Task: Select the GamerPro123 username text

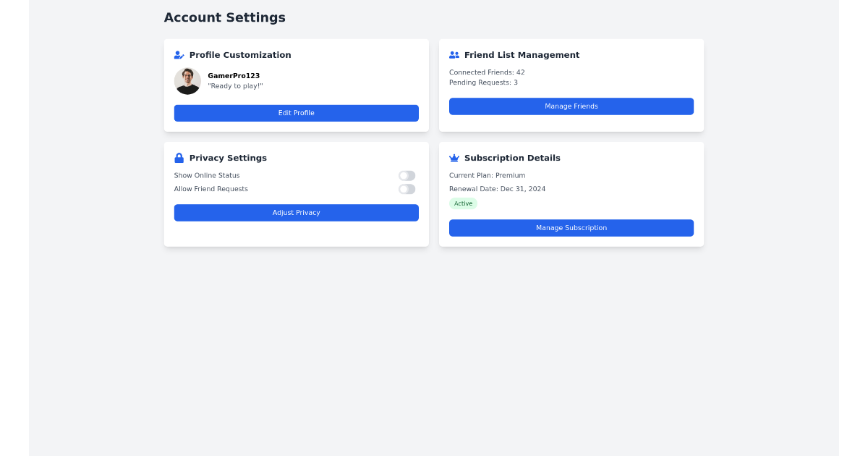Action: (x=233, y=75)
